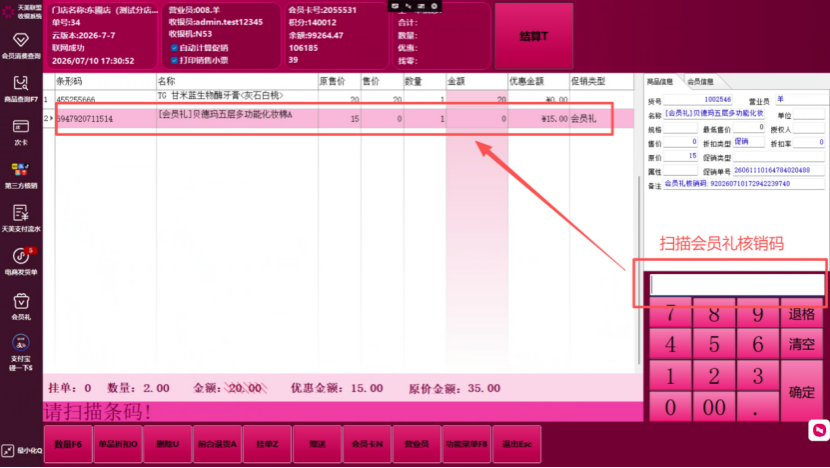Click the 清空 clear key
This screenshot has width=830, height=468.
(801, 344)
